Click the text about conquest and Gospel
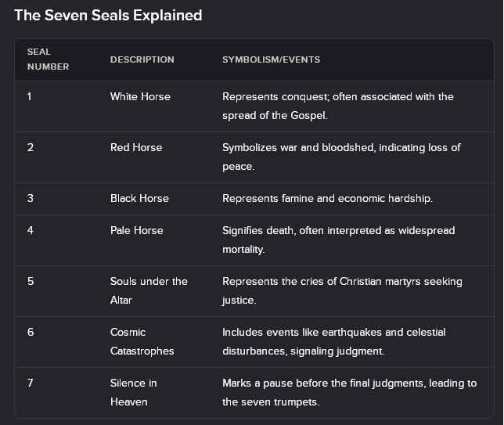Screen dimensions: 504x425 [x=338, y=106]
